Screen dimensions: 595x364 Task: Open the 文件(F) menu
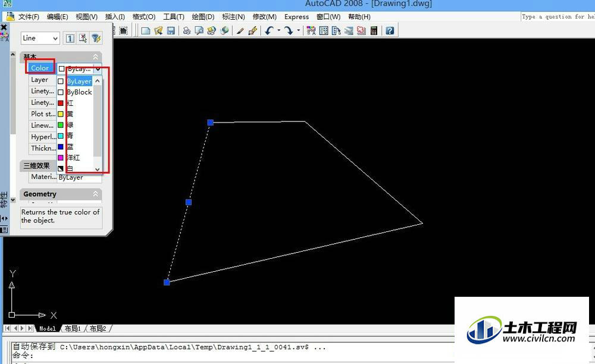click(x=29, y=17)
